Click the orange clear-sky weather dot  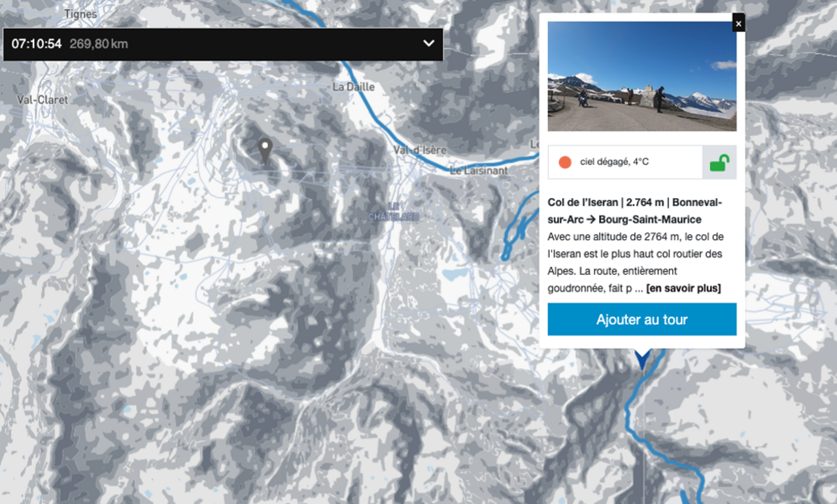pos(565,162)
